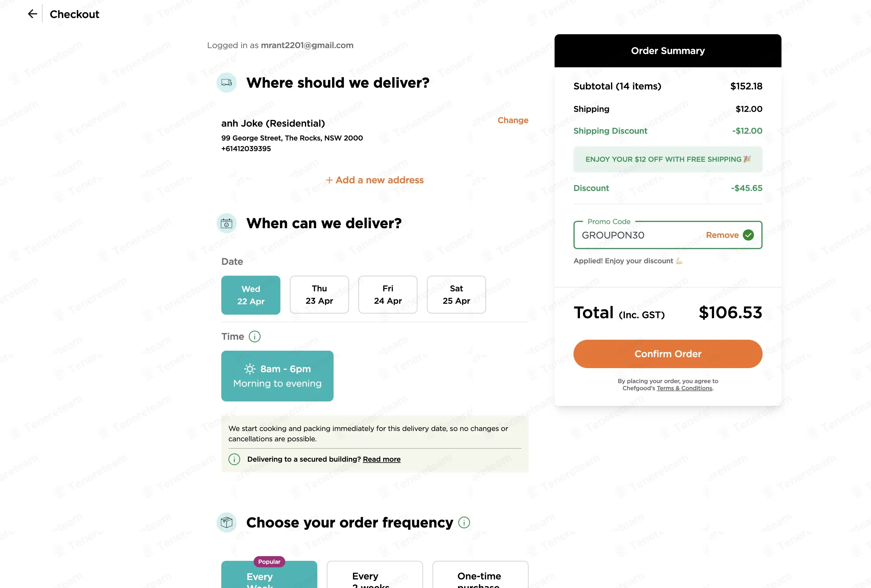
Task: Click the calendar icon beside delivery heading
Action: [226, 223]
